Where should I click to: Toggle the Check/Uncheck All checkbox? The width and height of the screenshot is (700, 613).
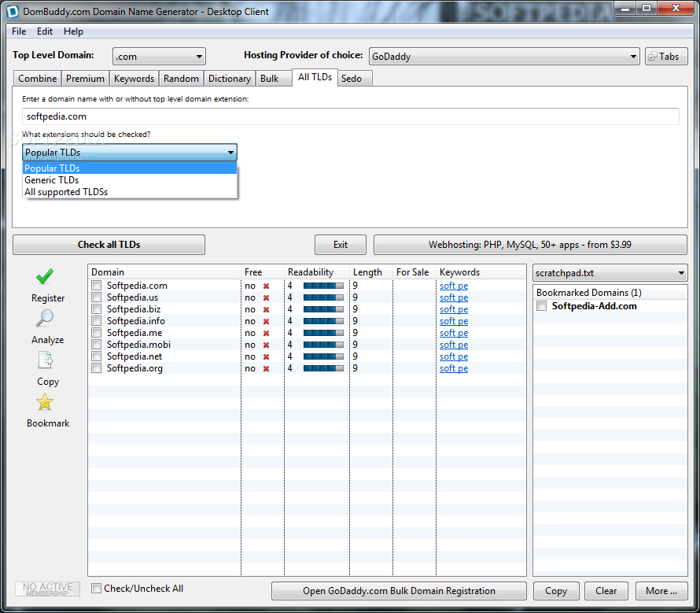click(96, 589)
